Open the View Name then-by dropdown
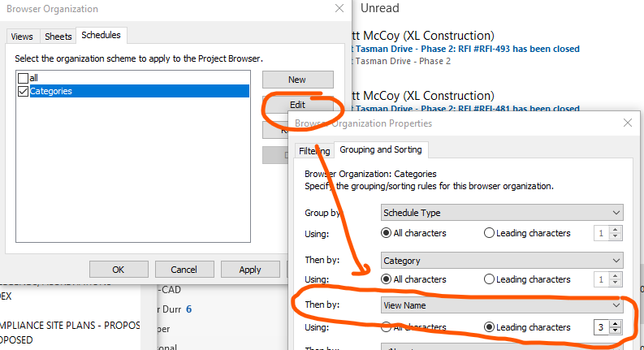Screen dimensions: 644x350 502,305
